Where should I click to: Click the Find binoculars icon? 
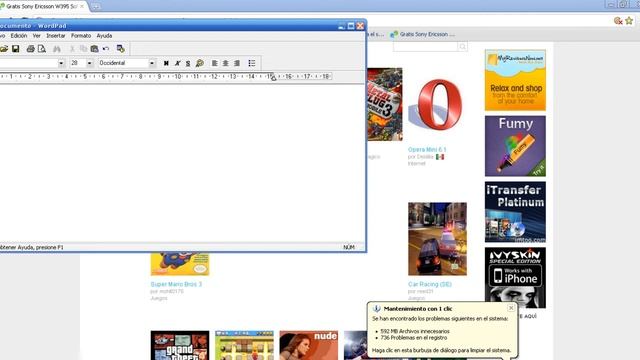click(57, 49)
